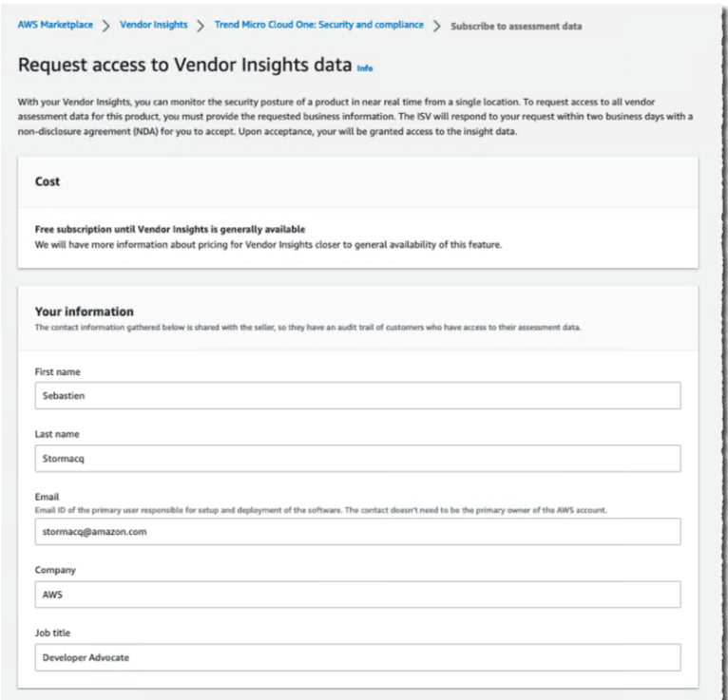Click the Last name label
728x700 pixels.
[x=56, y=434]
